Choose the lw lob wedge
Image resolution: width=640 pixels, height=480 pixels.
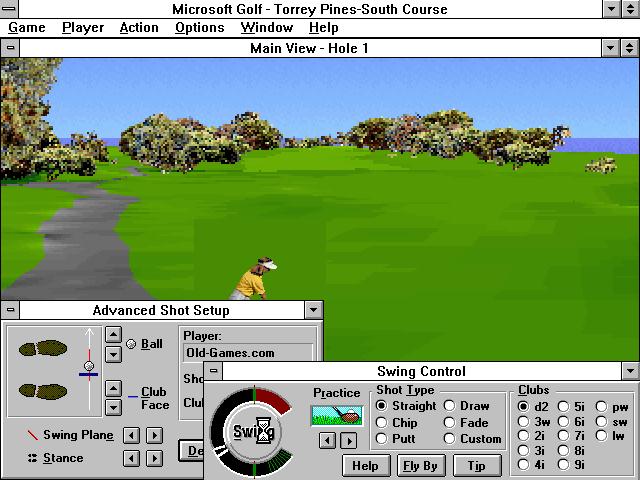click(610, 436)
